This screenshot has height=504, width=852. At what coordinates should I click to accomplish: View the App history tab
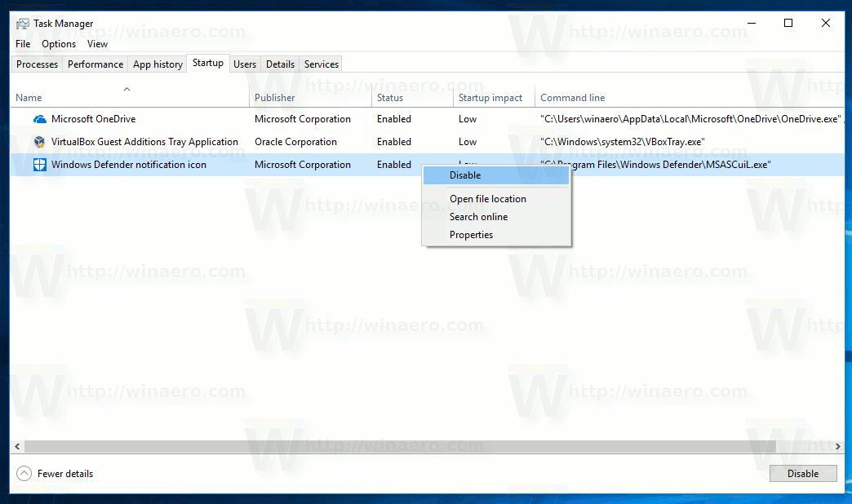[x=157, y=64]
